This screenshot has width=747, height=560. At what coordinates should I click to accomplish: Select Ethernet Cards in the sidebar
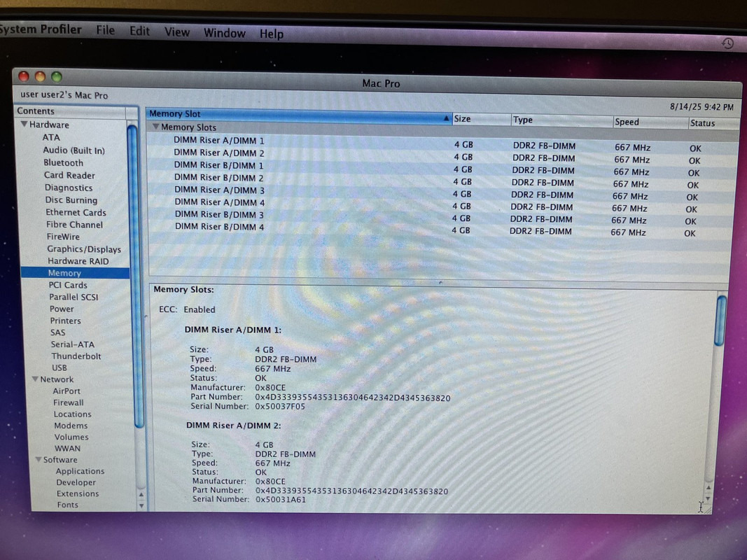(x=76, y=212)
